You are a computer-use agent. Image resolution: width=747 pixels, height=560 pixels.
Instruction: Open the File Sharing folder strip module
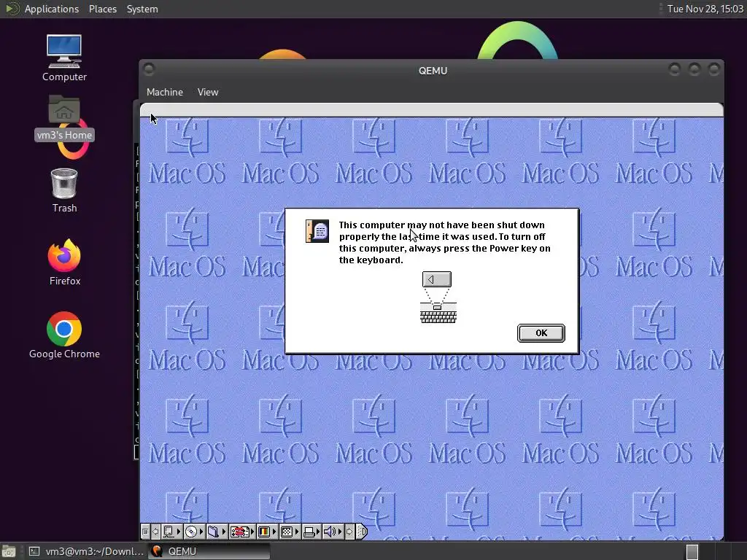tap(217, 532)
